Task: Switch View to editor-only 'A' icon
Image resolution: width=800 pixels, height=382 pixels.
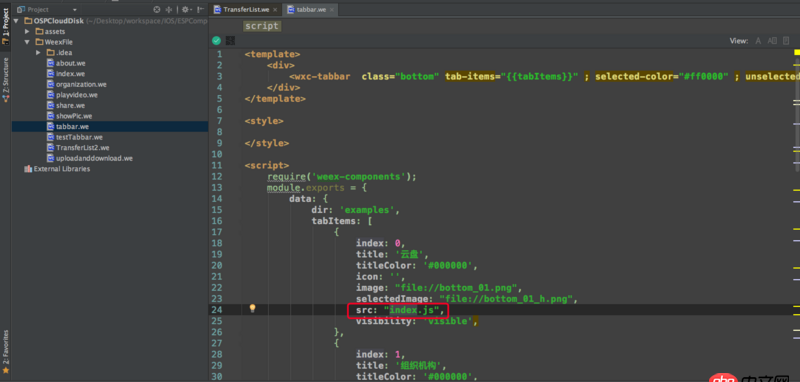Action: pos(759,41)
